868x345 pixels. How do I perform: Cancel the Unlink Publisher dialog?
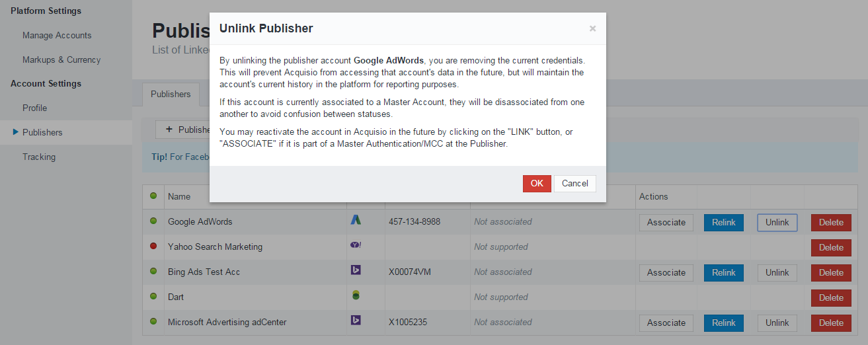(x=575, y=184)
